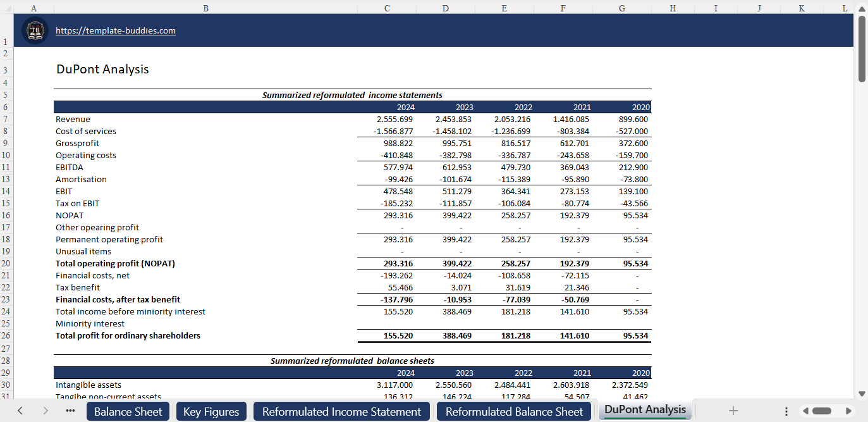Image resolution: width=868 pixels, height=422 pixels.
Task: Select the Reformulated Balance Sheet tab
Action: point(513,411)
